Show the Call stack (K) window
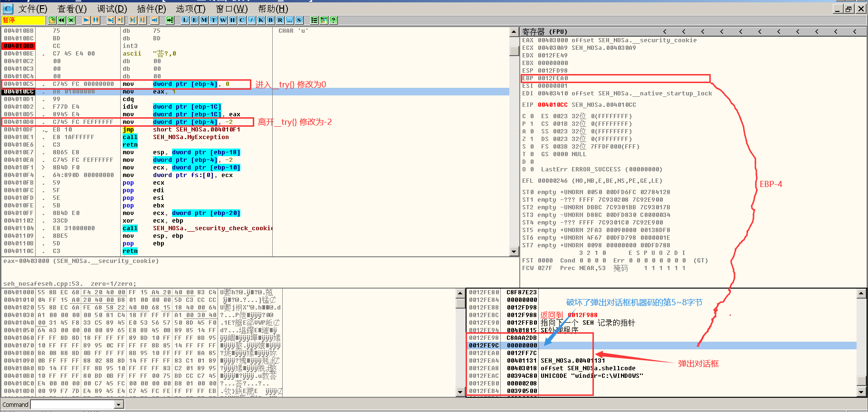 pos(261,20)
